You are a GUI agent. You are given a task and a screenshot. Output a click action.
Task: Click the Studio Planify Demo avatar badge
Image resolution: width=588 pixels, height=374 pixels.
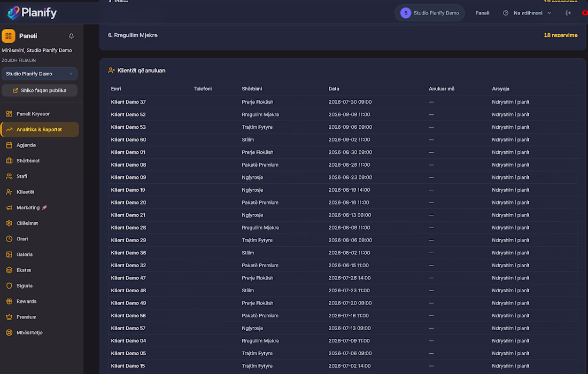pyautogui.click(x=406, y=13)
